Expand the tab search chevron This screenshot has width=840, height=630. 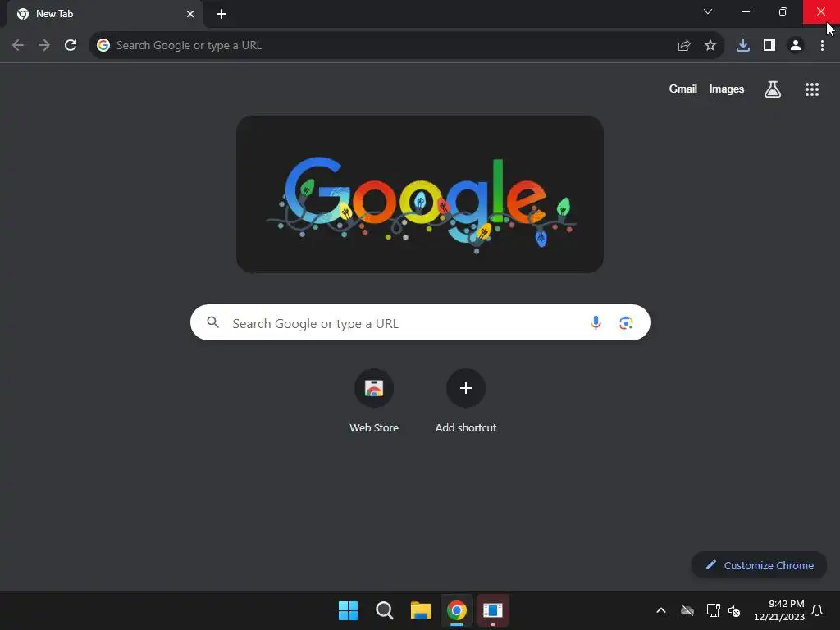click(x=708, y=11)
